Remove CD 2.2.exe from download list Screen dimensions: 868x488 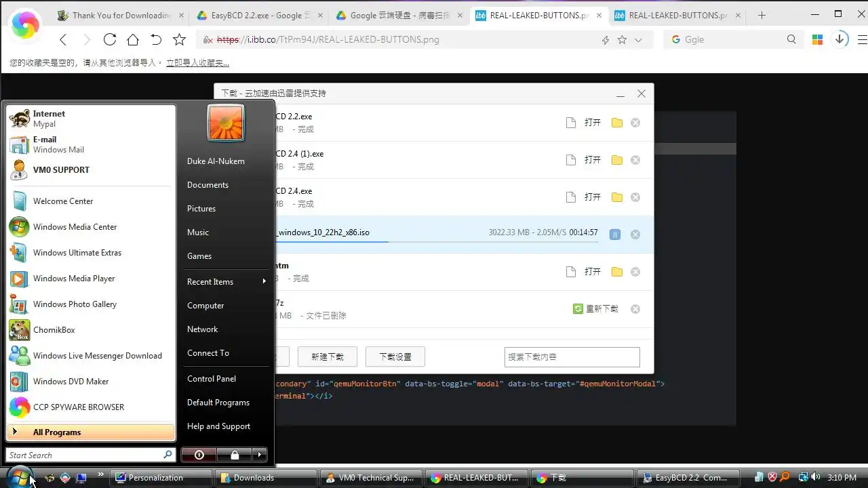click(635, 123)
